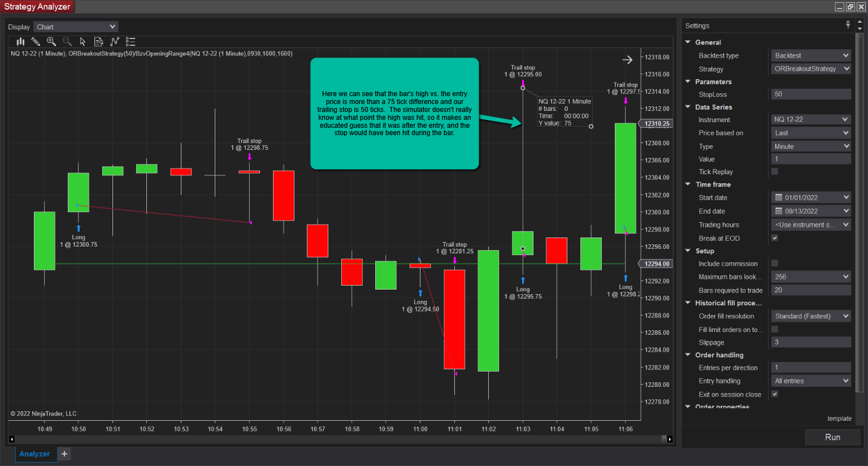Open the Data Box document icon

point(98,41)
